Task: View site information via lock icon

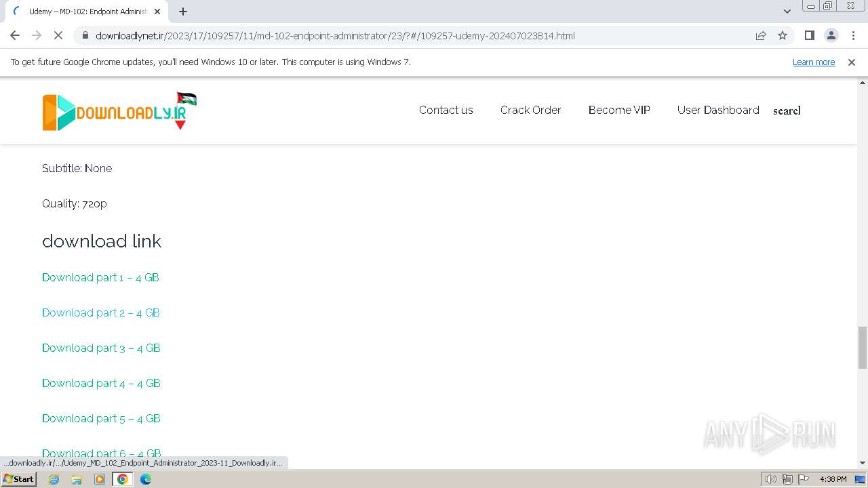Action: click(x=85, y=35)
